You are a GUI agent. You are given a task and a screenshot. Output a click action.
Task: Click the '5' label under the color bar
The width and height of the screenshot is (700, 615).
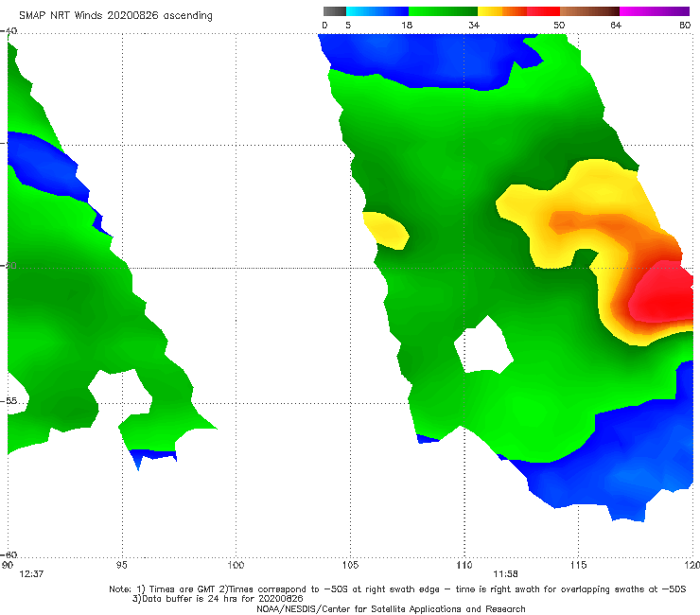point(348,25)
